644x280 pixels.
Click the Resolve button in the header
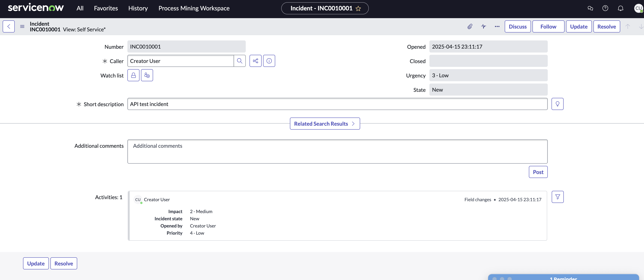tap(607, 26)
